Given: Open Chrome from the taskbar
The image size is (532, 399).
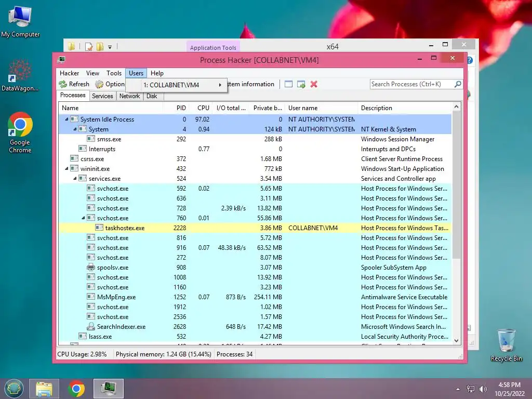Looking at the screenshot, I should tap(76, 389).
